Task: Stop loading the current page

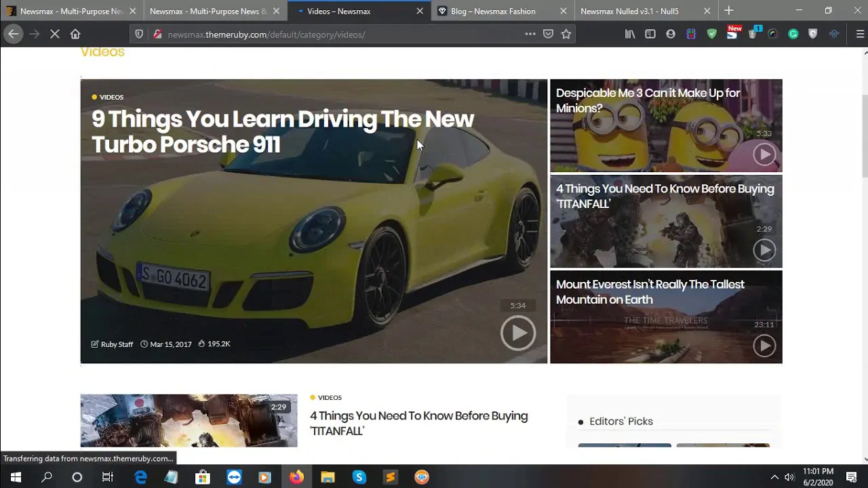Action: [x=54, y=34]
